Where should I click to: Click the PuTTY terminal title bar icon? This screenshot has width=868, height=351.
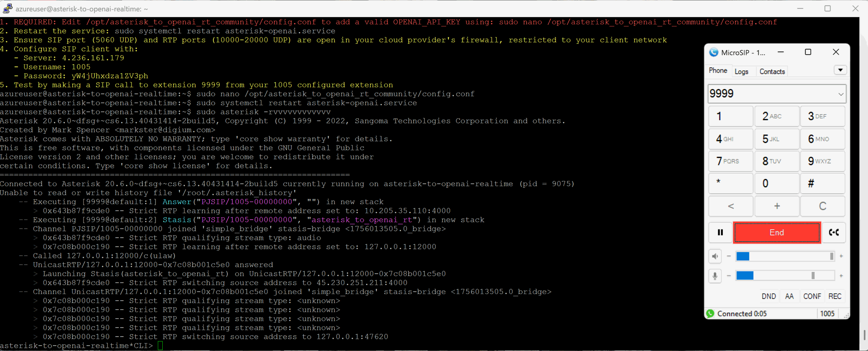pos(7,9)
